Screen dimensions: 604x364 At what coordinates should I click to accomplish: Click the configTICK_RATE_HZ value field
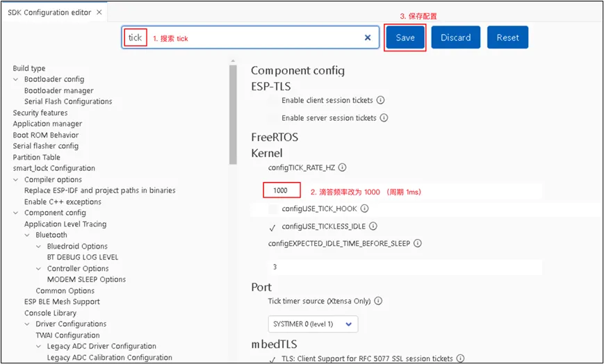click(x=281, y=190)
